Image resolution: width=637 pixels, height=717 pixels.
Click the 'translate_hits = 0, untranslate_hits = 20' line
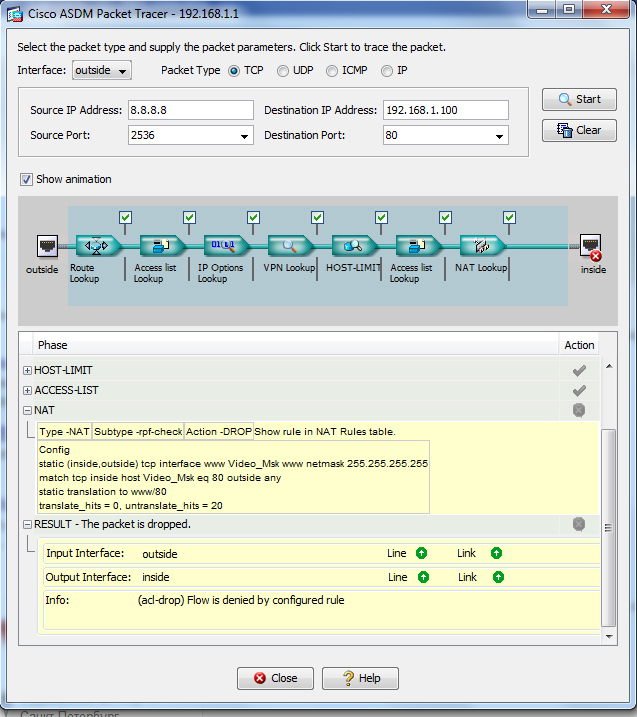(131, 506)
